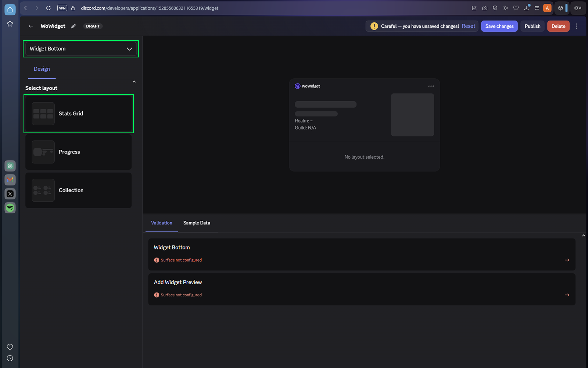Open Widget Bottom validation arrow

click(x=567, y=260)
